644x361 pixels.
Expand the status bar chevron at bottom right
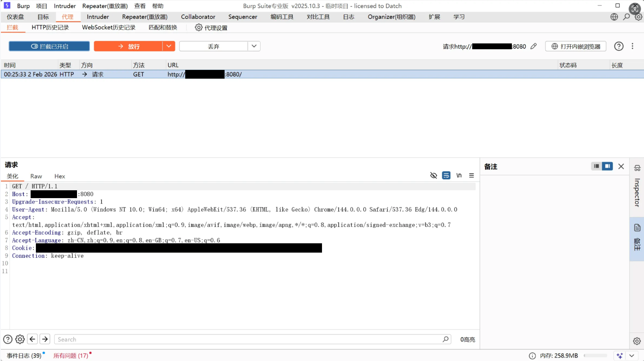pos(632,356)
